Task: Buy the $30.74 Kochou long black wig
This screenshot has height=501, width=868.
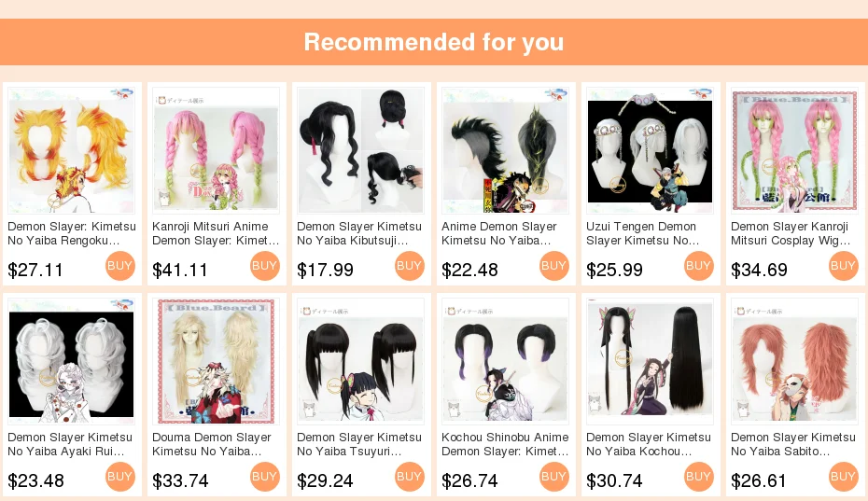Action: click(699, 477)
